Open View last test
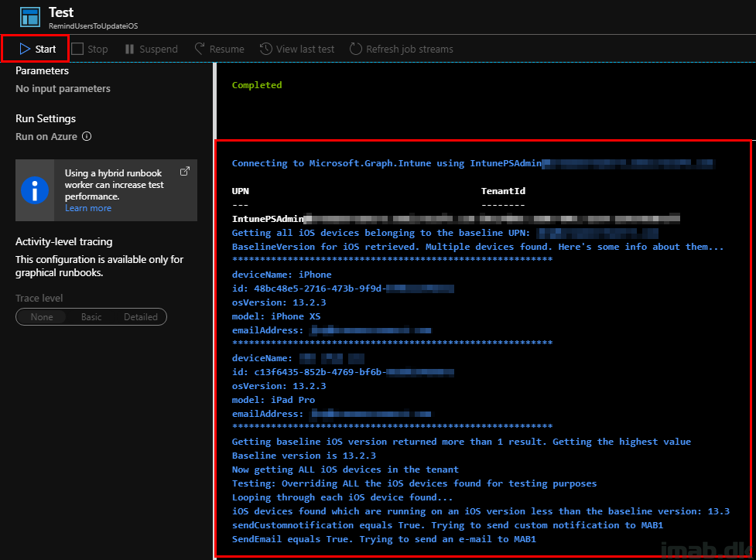This screenshot has width=756, height=560. pyautogui.click(x=297, y=49)
